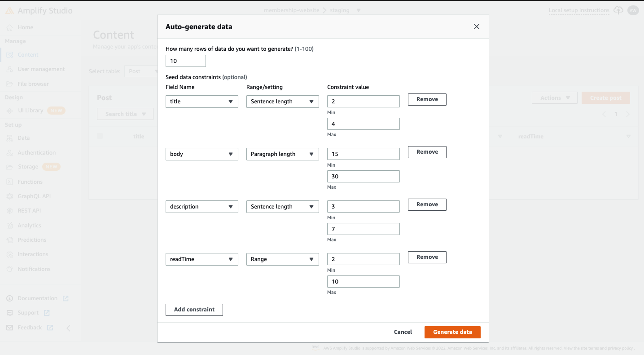
Task: Click the Add constraint button
Action: coord(194,310)
